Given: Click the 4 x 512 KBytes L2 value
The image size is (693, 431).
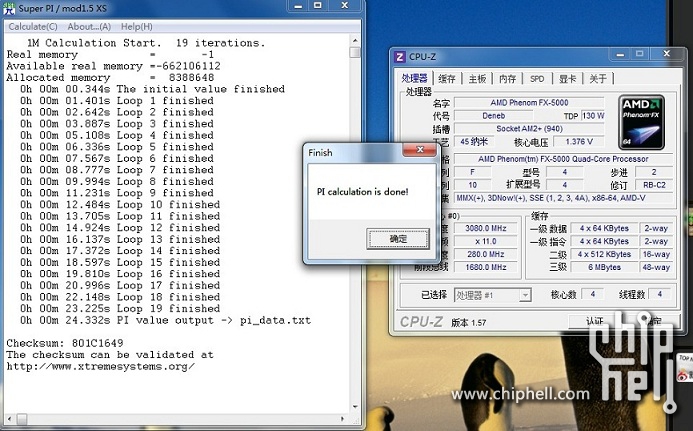Looking at the screenshot, I should tap(604, 254).
